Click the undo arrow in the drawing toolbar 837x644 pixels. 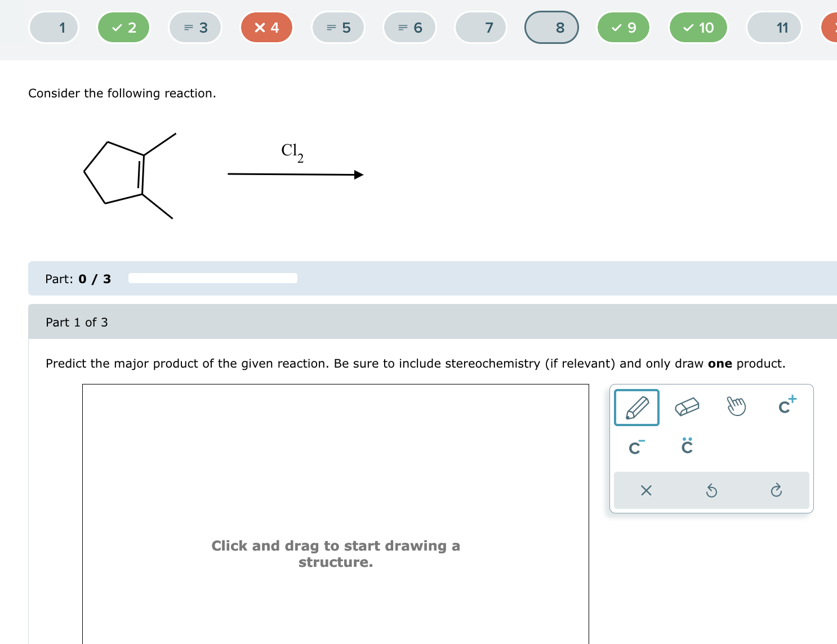click(x=711, y=490)
